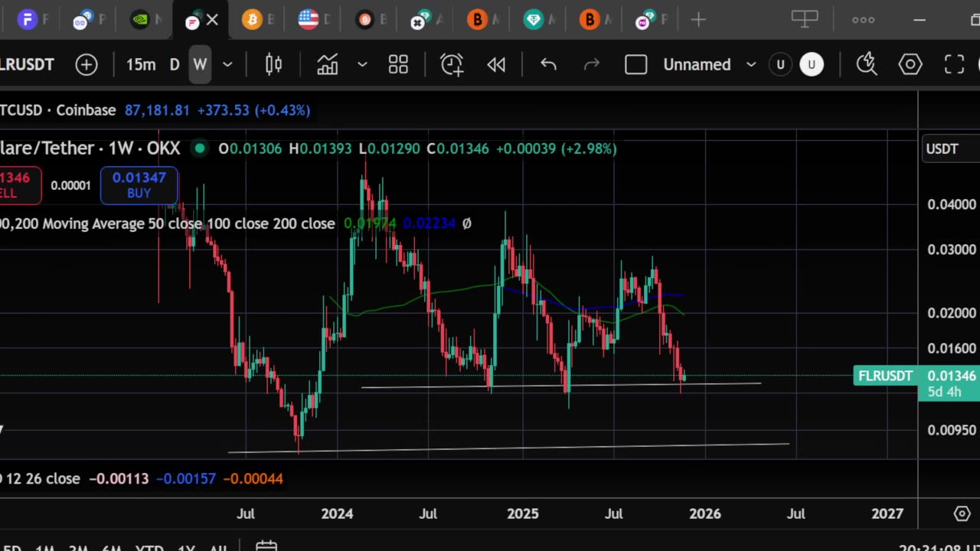
Task: Switch to the US flag tab
Action: tap(308, 20)
